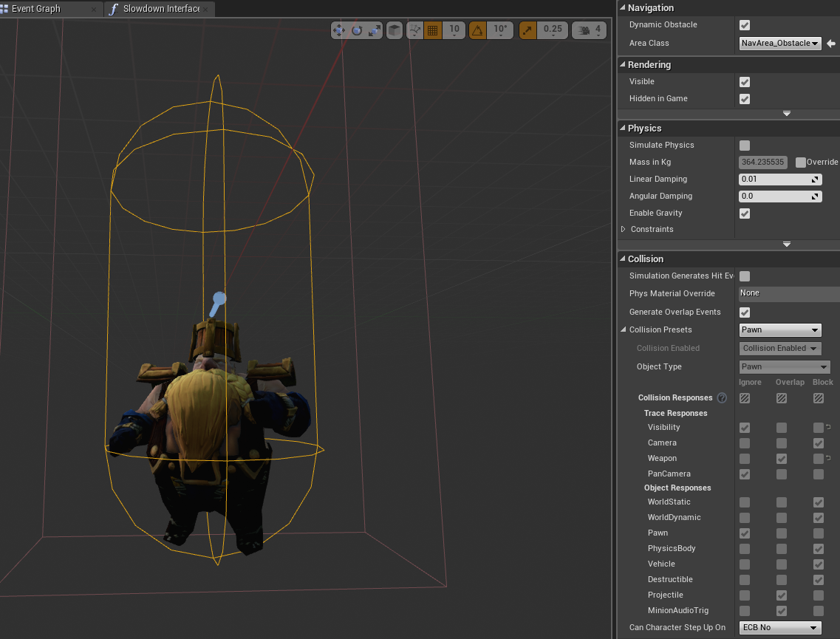Show advanced Physics properties arrow
This screenshot has width=840, height=639.
[786, 245]
